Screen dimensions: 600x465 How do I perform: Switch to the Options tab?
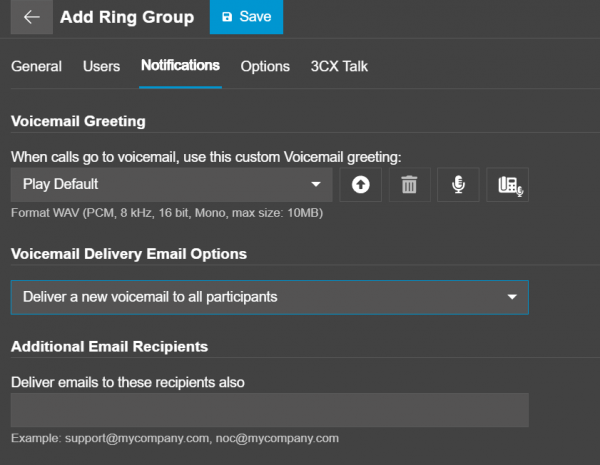coord(265,66)
